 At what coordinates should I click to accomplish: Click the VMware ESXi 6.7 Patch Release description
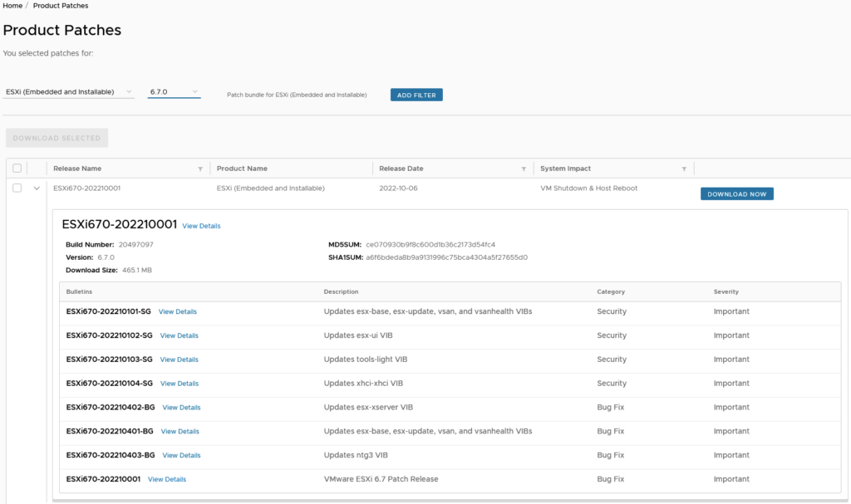click(381, 479)
